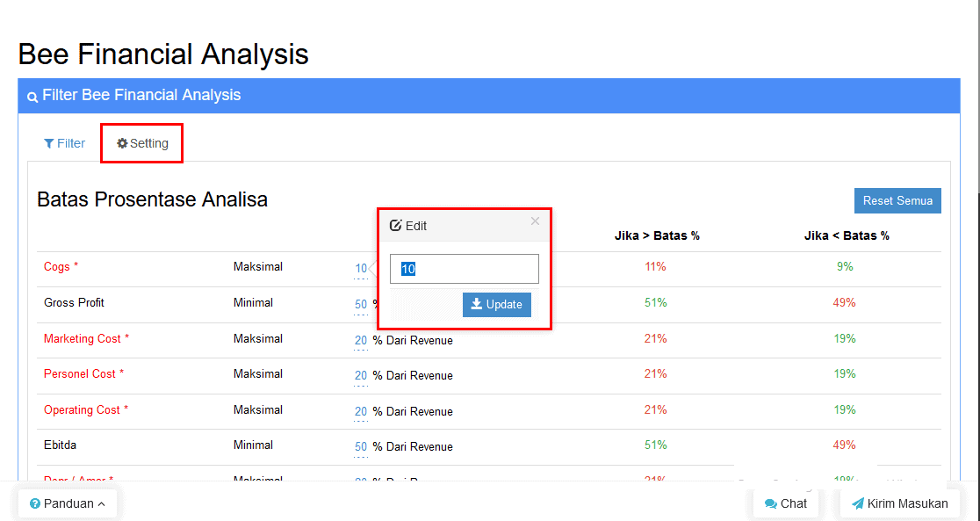Focus the Edit popup value field
This screenshot has height=521, width=980.
(x=465, y=269)
